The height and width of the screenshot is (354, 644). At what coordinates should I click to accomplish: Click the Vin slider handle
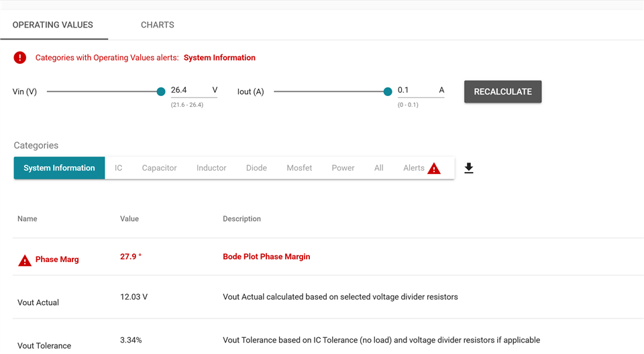click(x=161, y=92)
